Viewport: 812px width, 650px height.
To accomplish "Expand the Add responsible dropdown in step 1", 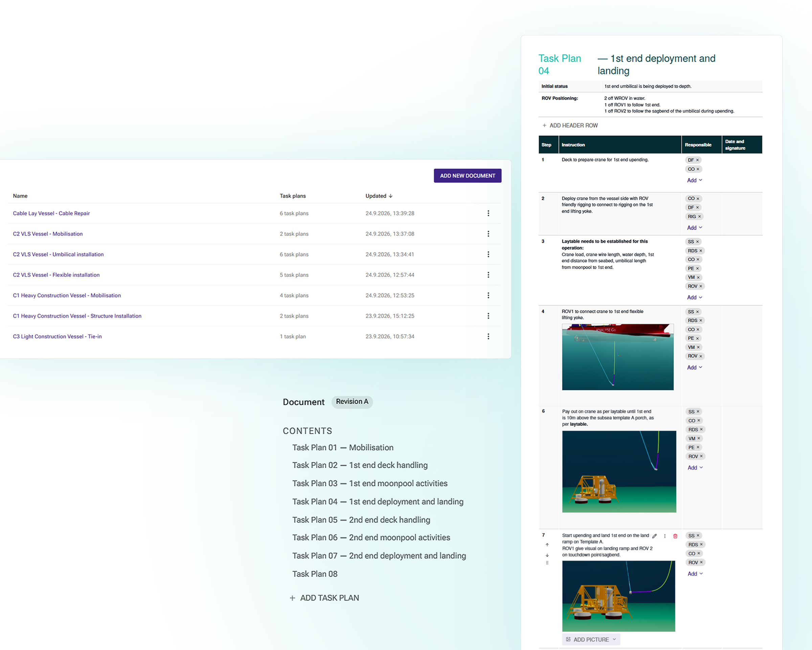I will (x=695, y=180).
